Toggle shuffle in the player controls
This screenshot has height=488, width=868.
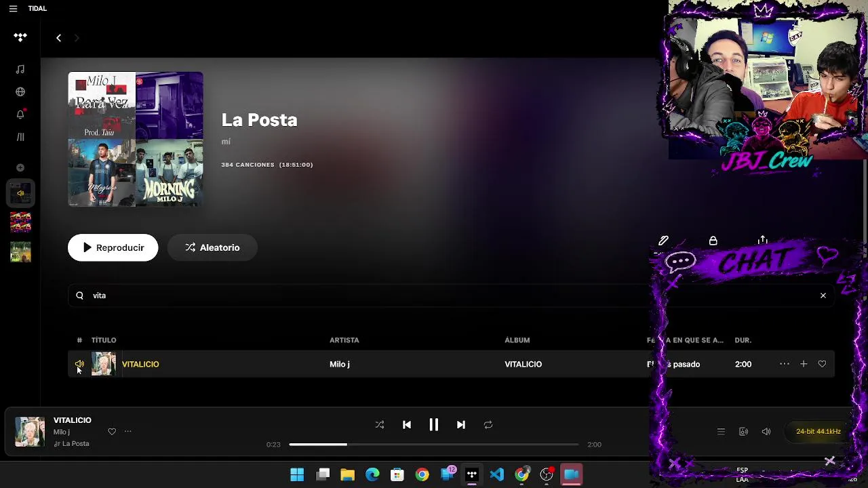tap(380, 425)
